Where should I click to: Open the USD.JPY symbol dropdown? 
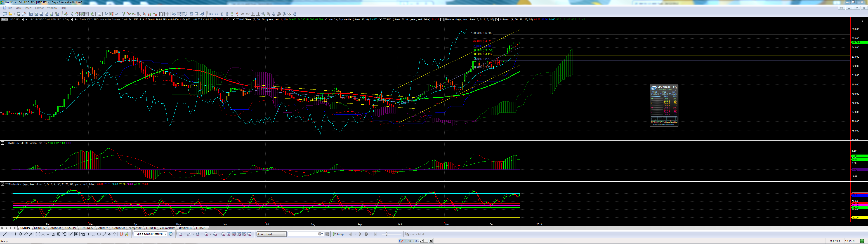(x=22, y=20)
